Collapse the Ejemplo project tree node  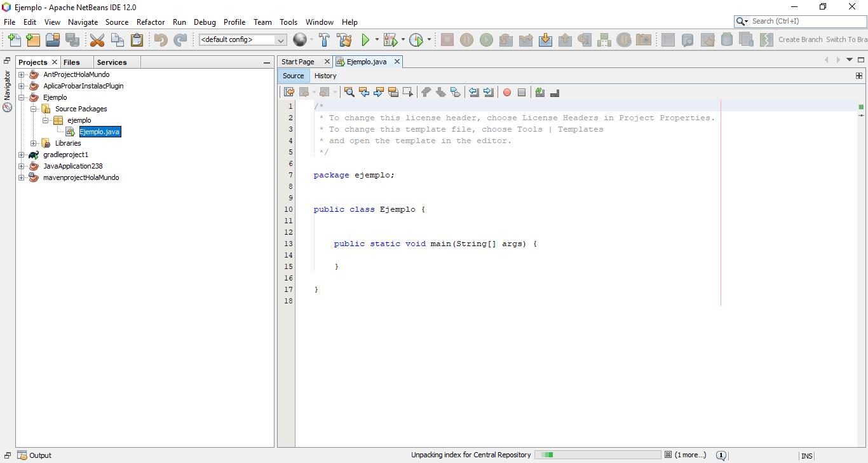(22, 97)
